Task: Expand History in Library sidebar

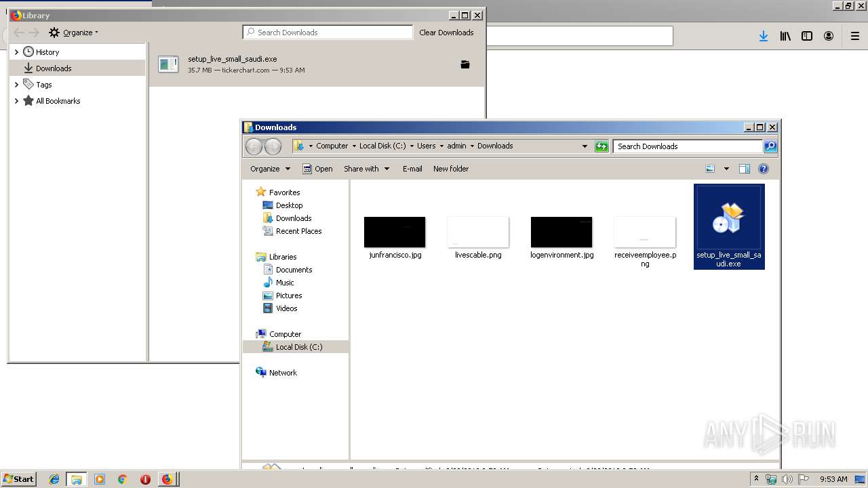Action: coord(16,52)
